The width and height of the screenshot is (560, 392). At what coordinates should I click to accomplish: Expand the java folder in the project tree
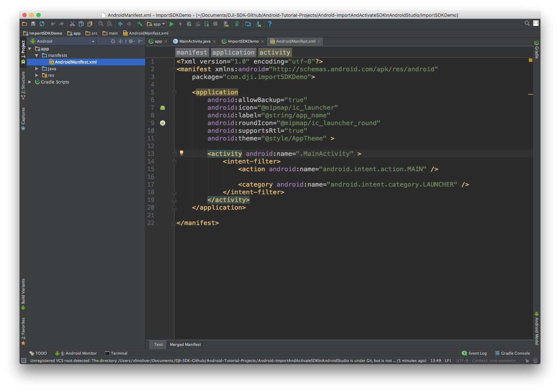coord(36,68)
